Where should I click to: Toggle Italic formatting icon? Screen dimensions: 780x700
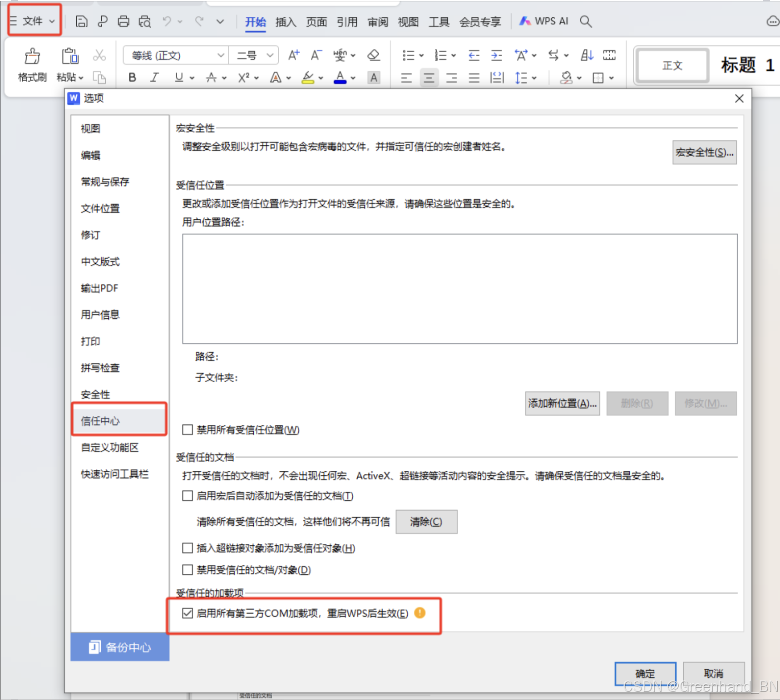(x=155, y=78)
